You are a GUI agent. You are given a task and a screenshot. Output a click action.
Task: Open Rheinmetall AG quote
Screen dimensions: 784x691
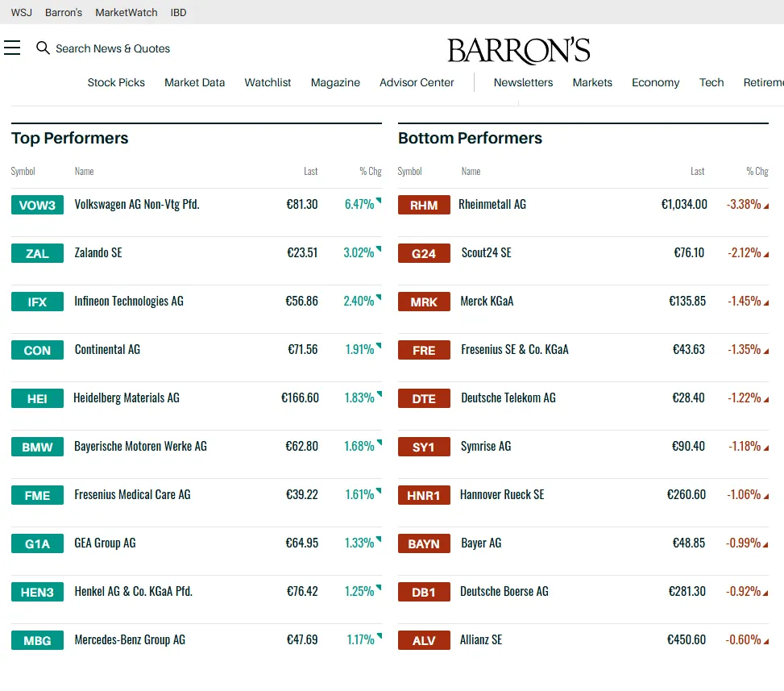coord(492,204)
